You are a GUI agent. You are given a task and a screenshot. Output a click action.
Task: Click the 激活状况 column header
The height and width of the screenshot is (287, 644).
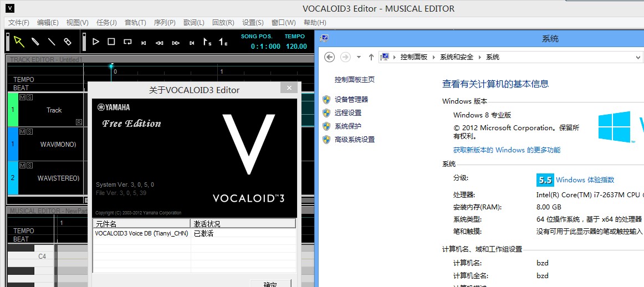click(x=243, y=224)
